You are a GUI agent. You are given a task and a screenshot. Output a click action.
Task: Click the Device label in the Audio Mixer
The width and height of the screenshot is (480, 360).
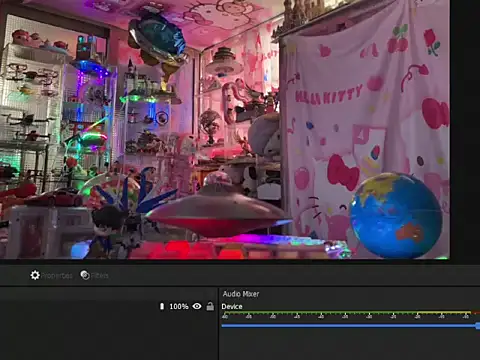(232, 306)
